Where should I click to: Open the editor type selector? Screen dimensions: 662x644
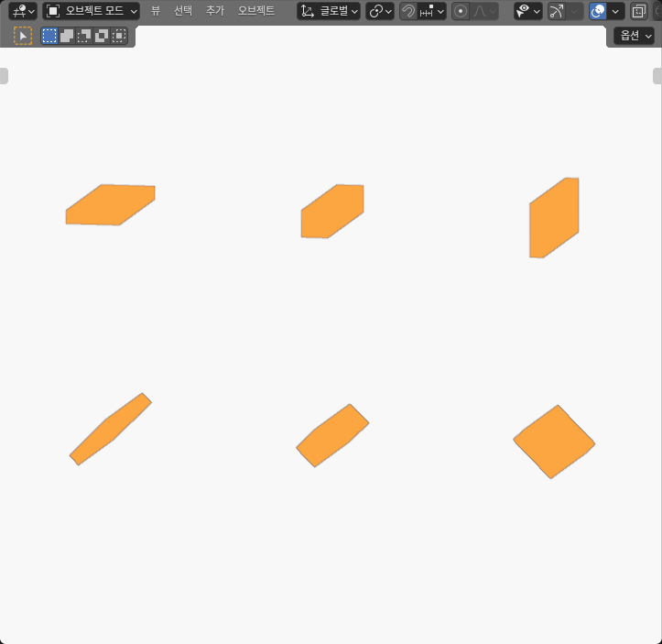(23, 11)
